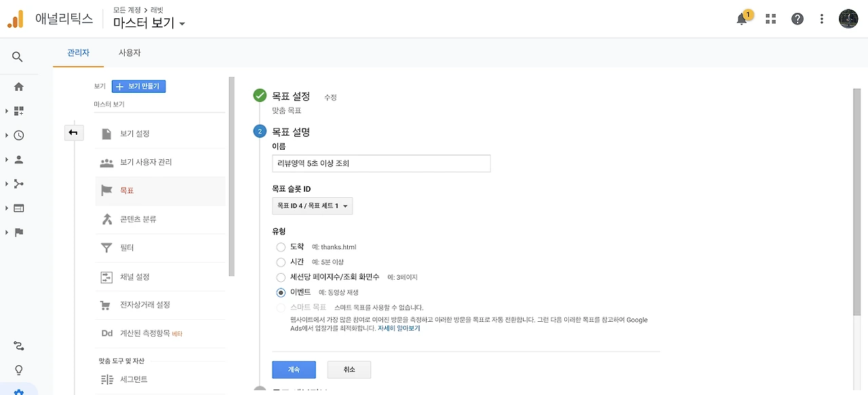The height and width of the screenshot is (395, 868).
Task: Open Realtime clock icon in sidebar
Action: [19, 135]
